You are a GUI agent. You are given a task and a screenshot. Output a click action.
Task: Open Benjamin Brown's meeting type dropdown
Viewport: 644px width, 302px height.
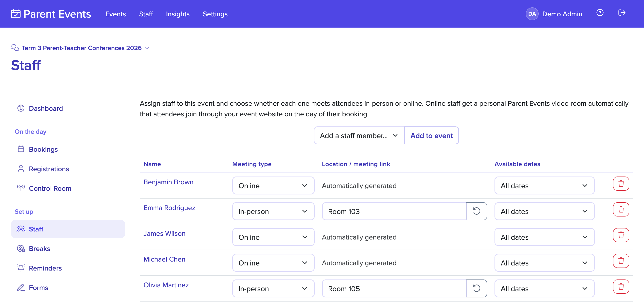pos(273,186)
